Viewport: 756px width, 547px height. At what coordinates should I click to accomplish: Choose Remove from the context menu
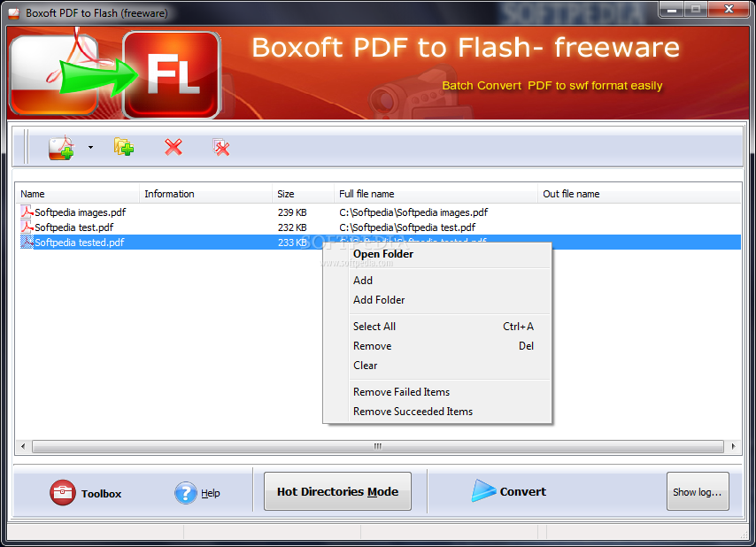tap(436, 346)
